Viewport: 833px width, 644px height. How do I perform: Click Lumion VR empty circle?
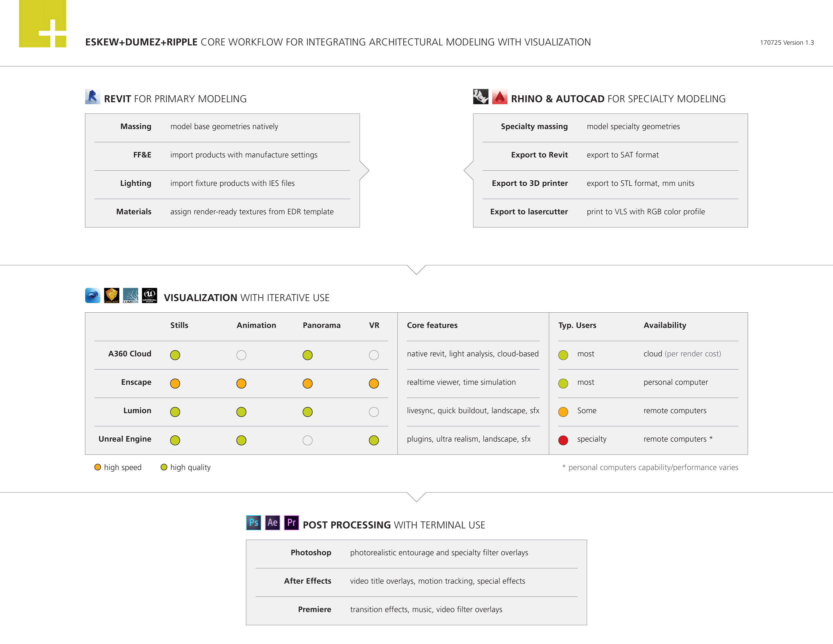[x=374, y=412]
